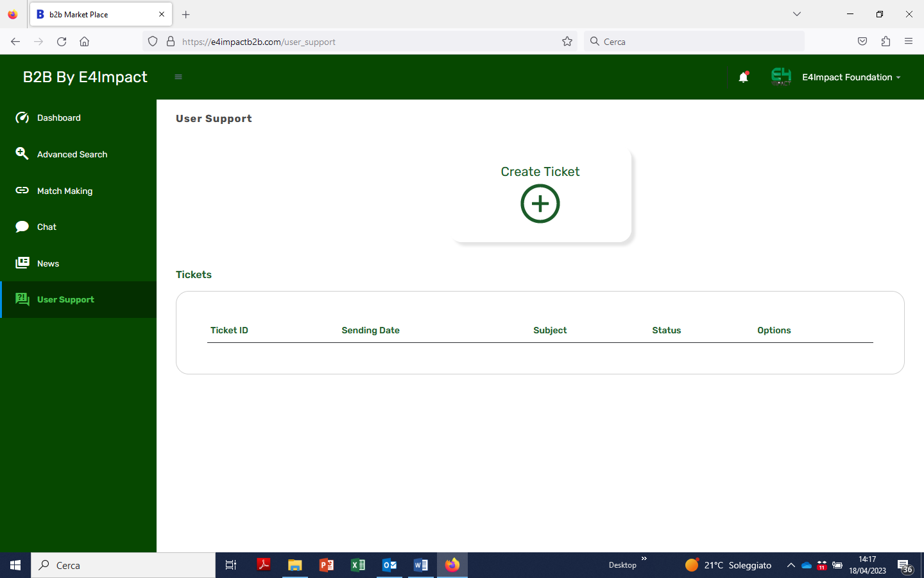The height and width of the screenshot is (578, 924).
Task: Close the b2b Market Place tab
Action: click(162, 14)
